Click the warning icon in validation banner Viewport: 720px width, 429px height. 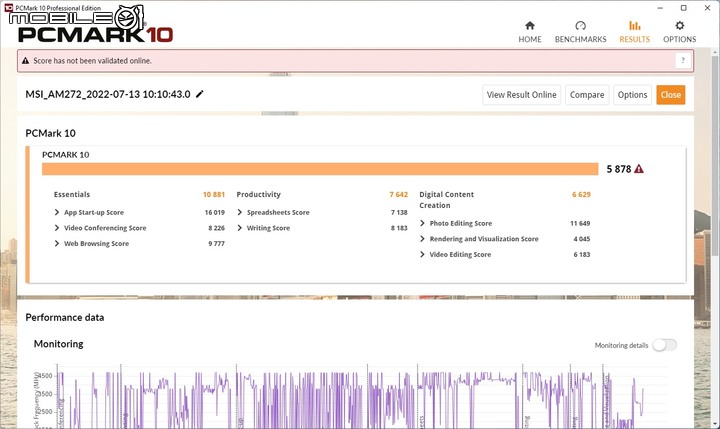point(25,61)
